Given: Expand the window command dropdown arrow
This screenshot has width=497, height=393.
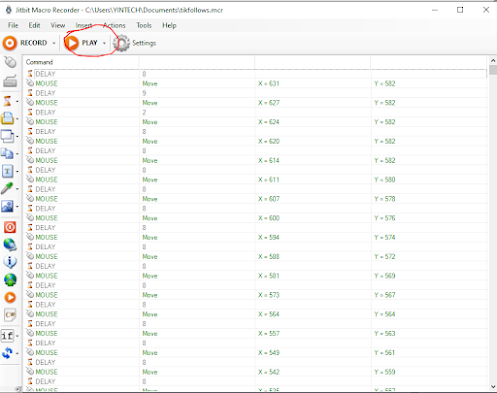Looking at the screenshot, I should [x=17, y=136].
